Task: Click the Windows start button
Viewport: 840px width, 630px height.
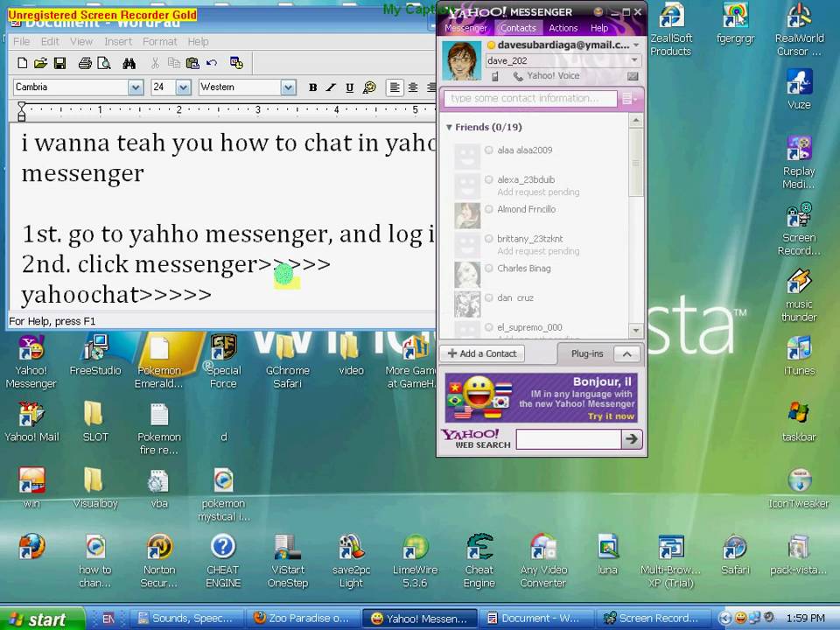Action: pyautogui.click(x=42, y=619)
